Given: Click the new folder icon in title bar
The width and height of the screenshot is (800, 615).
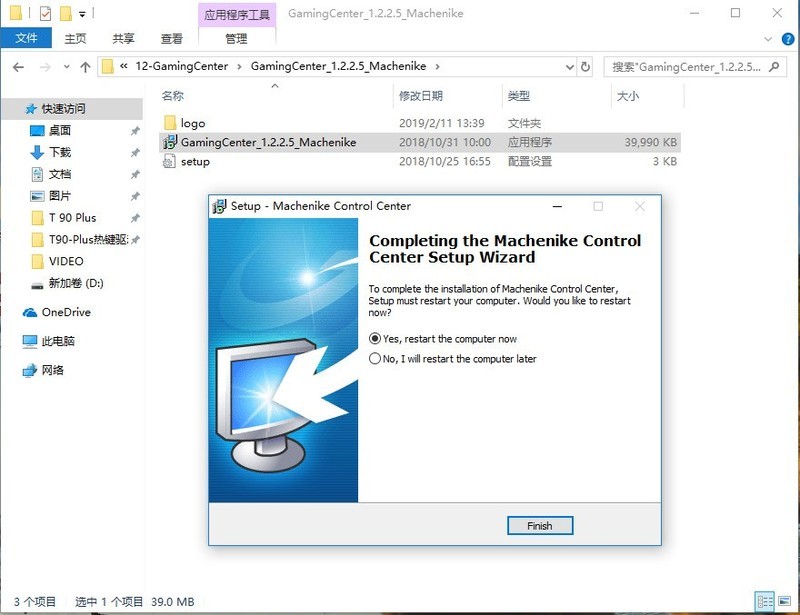Looking at the screenshot, I should point(66,13).
